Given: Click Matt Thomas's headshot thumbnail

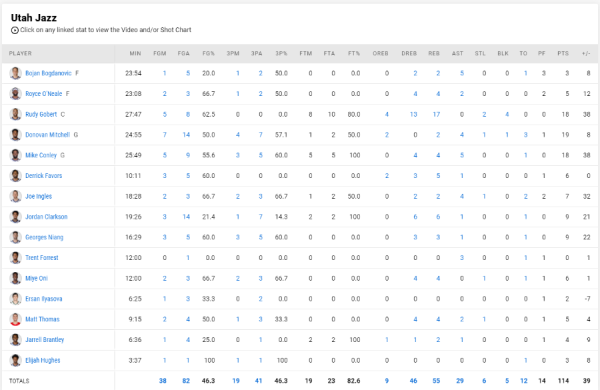Looking at the screenshot, I should (15, 319).
